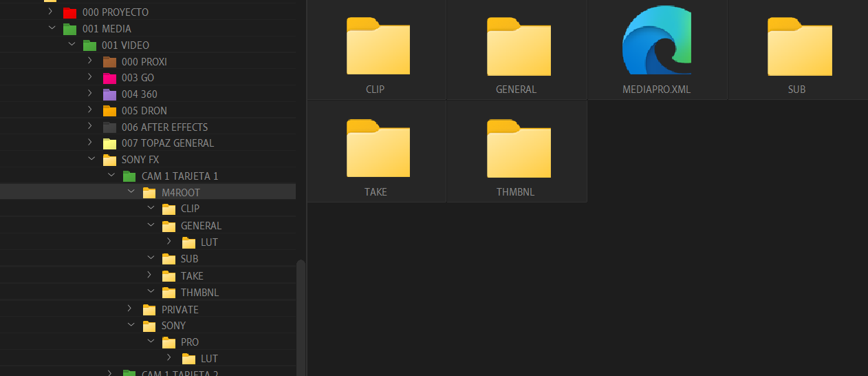
Task: Select the SUB label in the tree
Action: (189, 259)
